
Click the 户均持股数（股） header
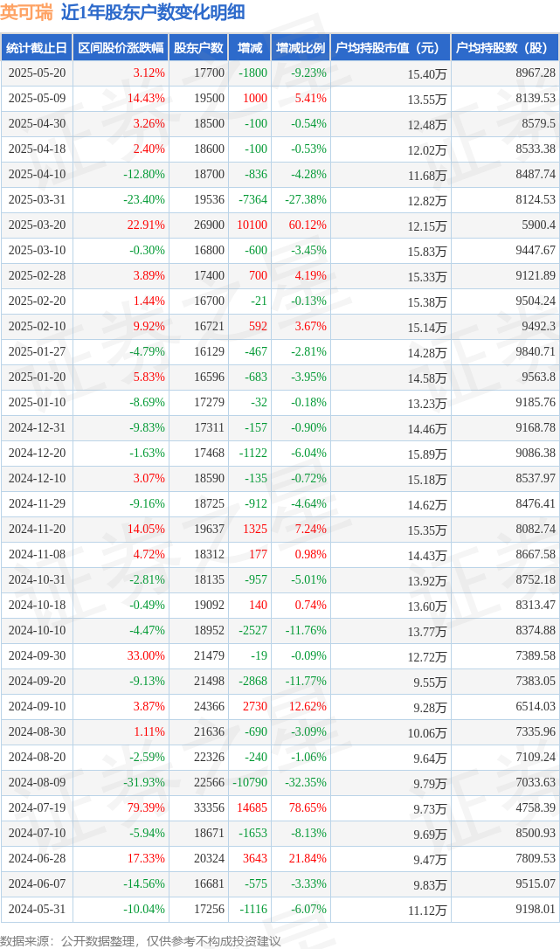[505, 48]
